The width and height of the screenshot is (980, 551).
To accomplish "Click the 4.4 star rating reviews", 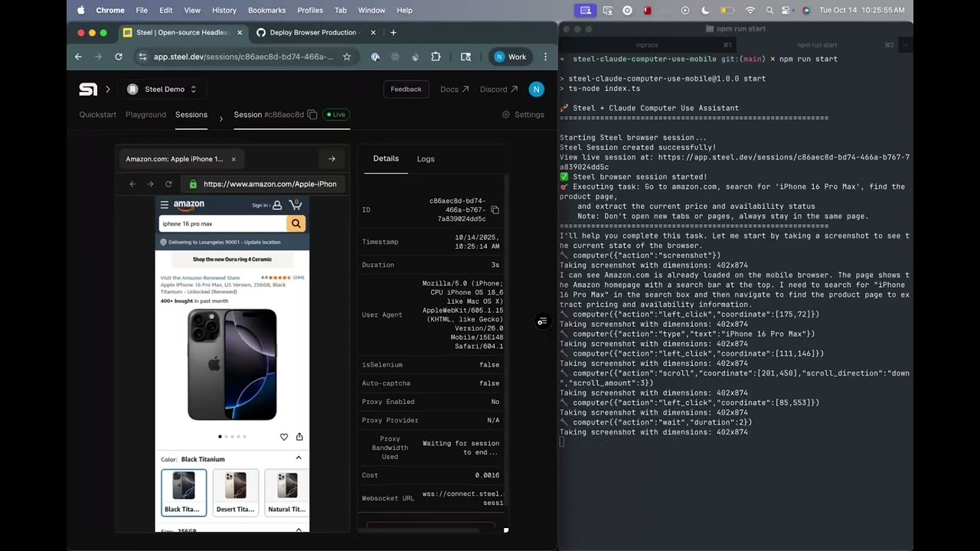I will point(283,278).
